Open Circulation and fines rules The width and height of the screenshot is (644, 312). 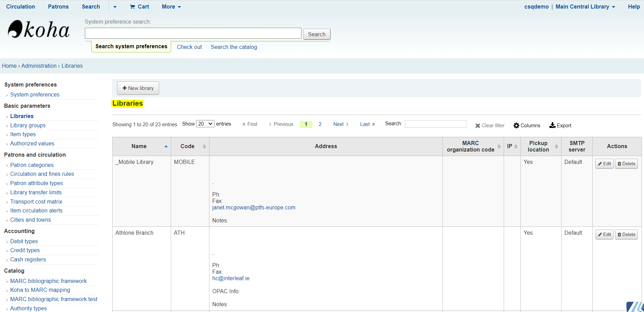point(42,174)
